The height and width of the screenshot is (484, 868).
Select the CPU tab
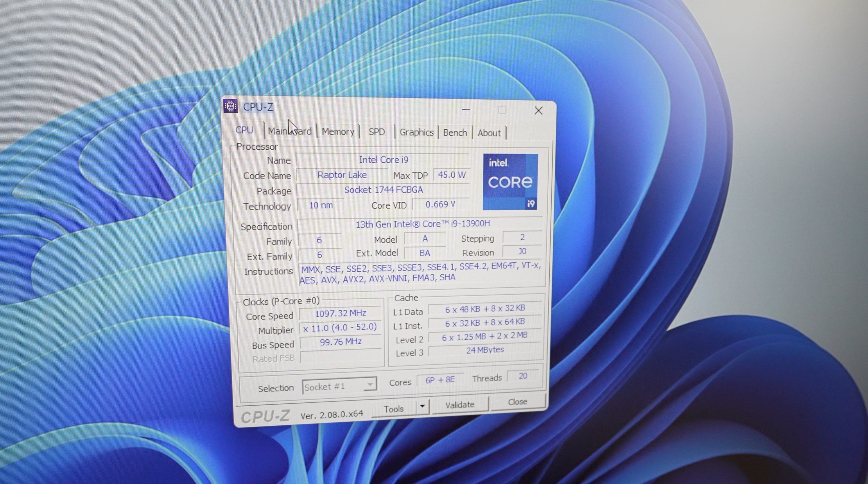[244, 130]
